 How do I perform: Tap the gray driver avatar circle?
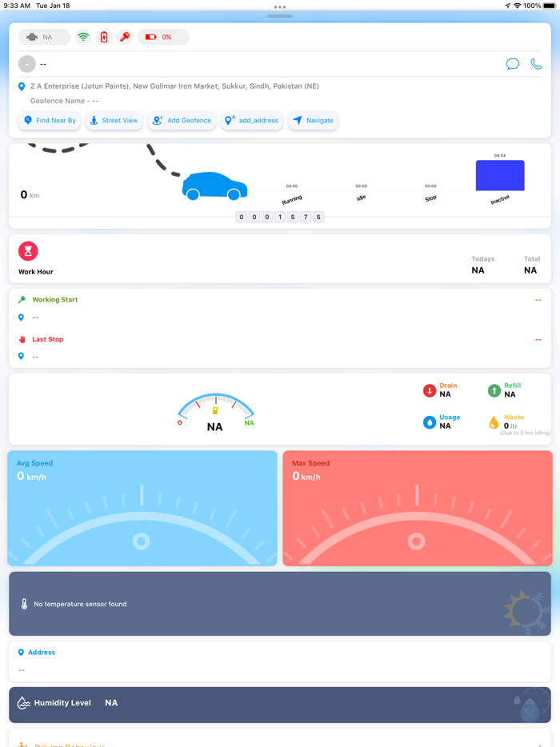point(27,64)
